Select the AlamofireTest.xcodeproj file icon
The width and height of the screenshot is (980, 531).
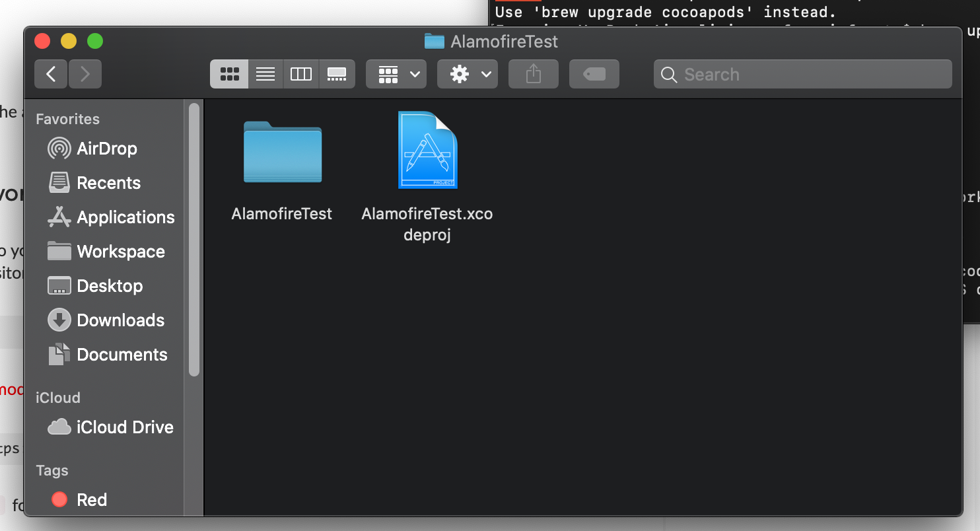(x=427, y=150)
